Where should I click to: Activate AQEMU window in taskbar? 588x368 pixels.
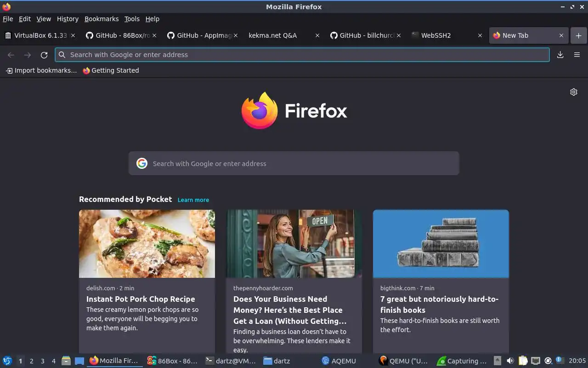(x=347, y=361)
